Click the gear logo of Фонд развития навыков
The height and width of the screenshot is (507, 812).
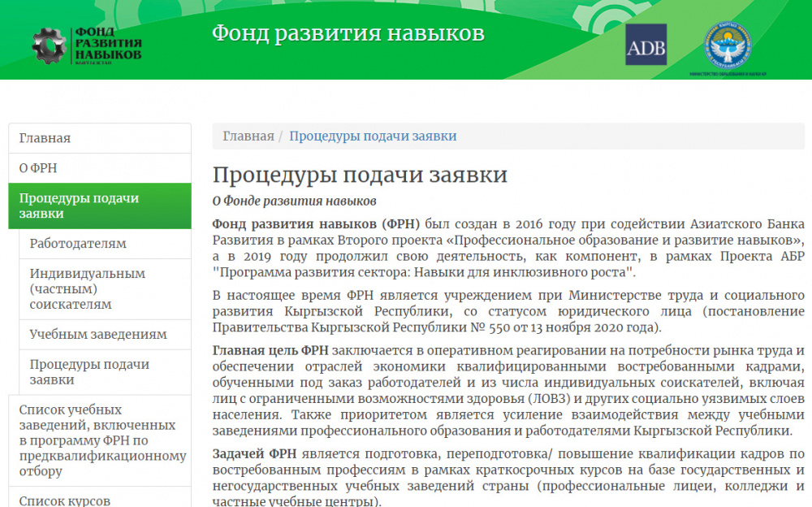pos(49,46)
